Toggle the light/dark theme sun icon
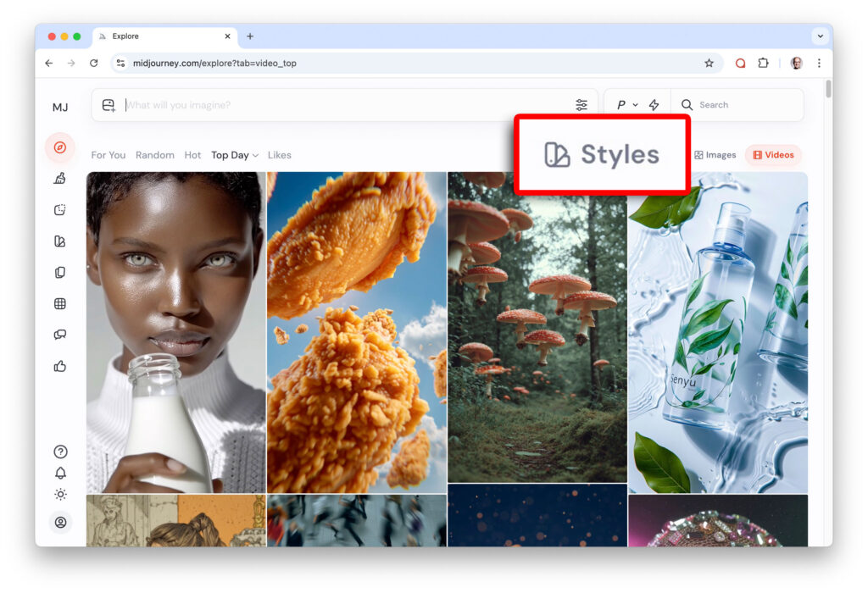 (x=60, y=495)
